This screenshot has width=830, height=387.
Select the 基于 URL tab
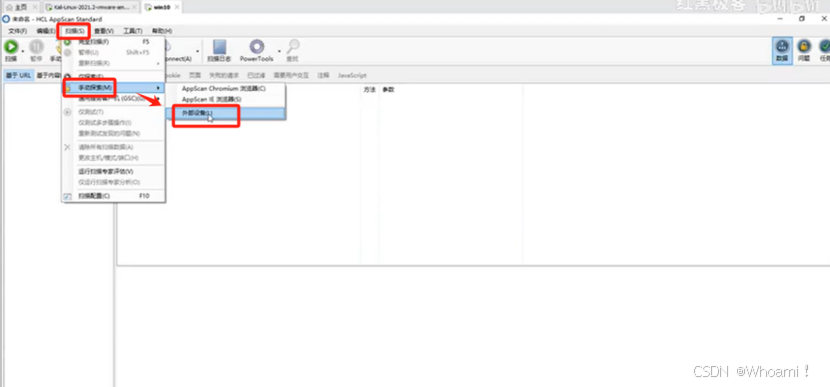pos(18,76)
